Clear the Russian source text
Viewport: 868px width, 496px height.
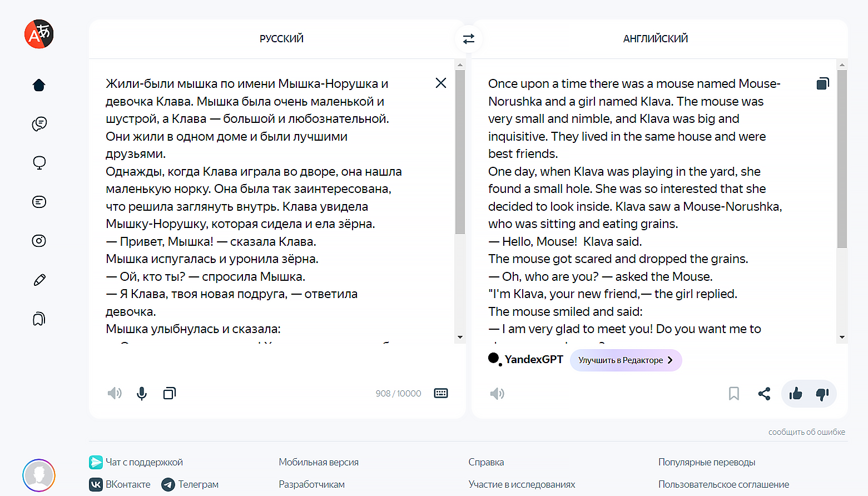(441, 83)
